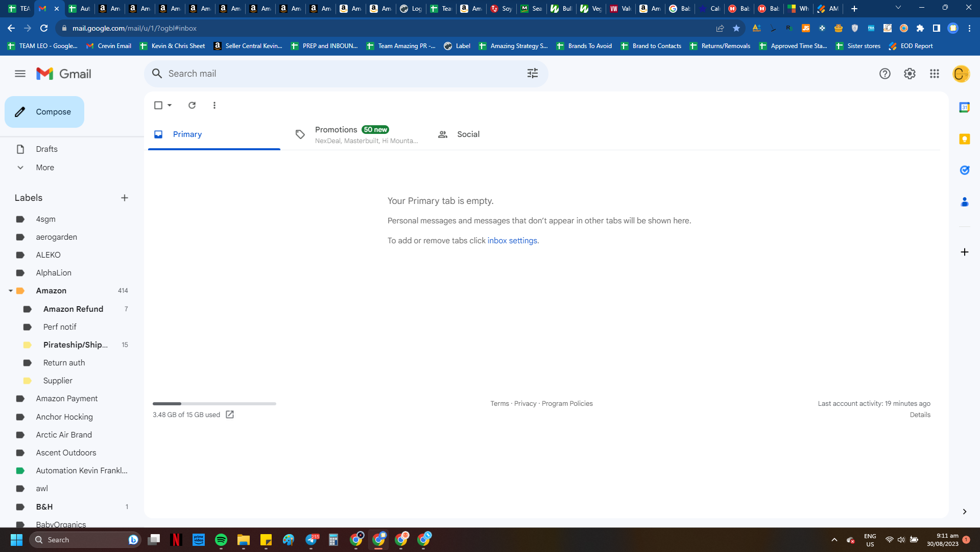This screenshot has width=980, height=552.
Task: Get add-ons plus icon in side panel
Action: [964, 252]
